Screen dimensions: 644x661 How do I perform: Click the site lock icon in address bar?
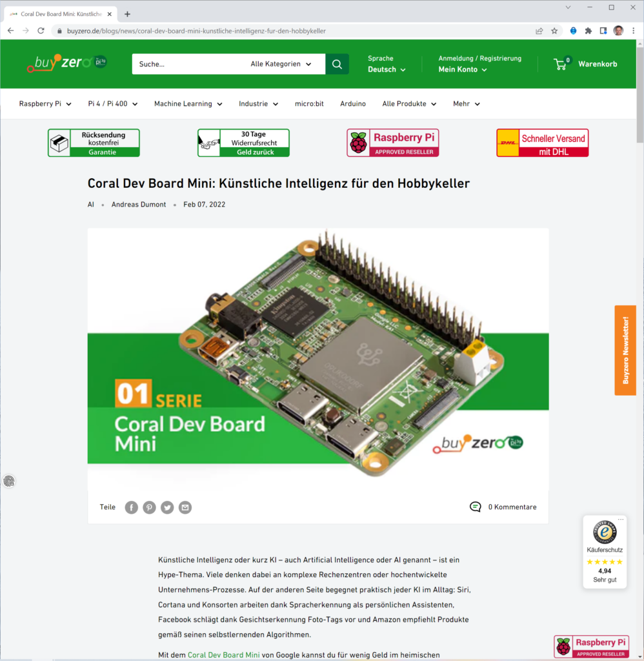point(59,31)
